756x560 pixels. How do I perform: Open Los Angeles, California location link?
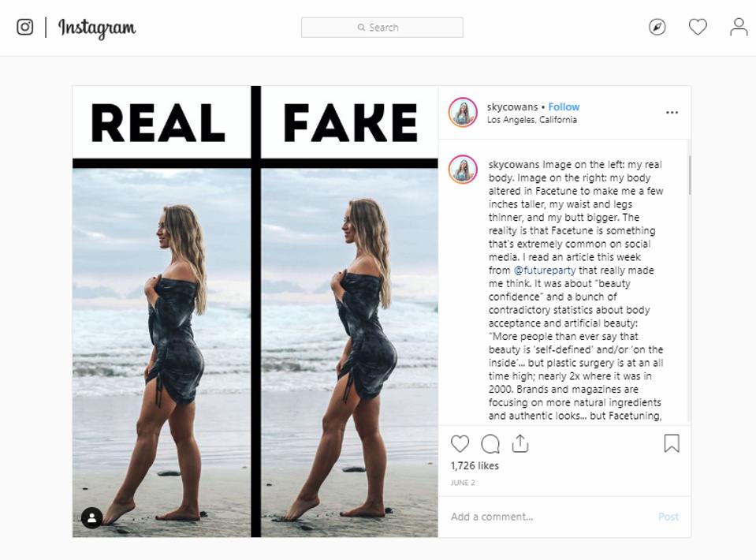(x=531, y=120)
